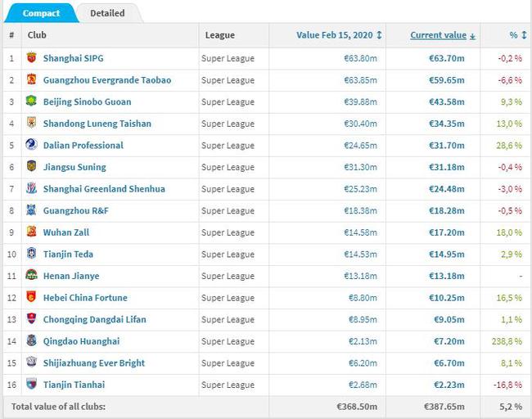
Task: Click the Dalian Professional club crest icon
Action: [x=31, y=145]
